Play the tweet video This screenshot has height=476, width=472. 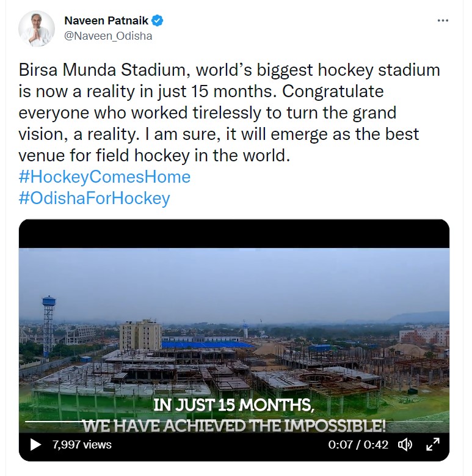coord(35,445)
